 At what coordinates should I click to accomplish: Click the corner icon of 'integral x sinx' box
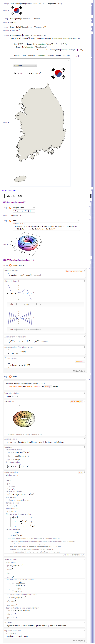click(x=34, y=207)
